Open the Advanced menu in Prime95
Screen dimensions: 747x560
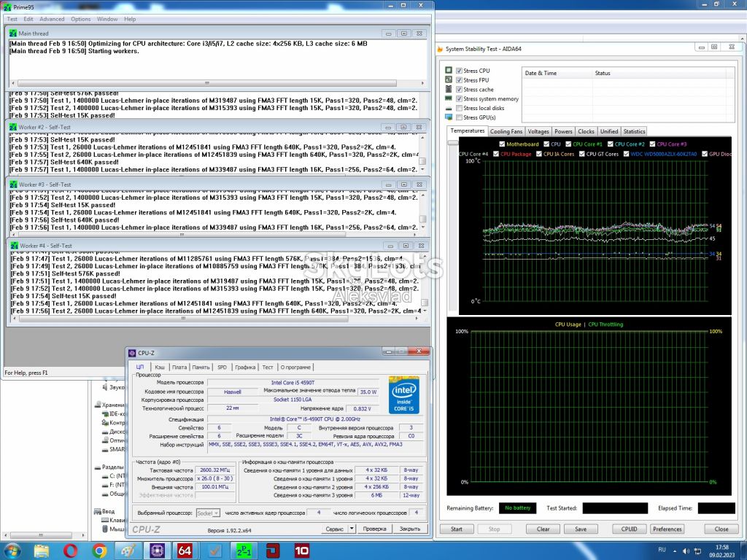(52, 19)
